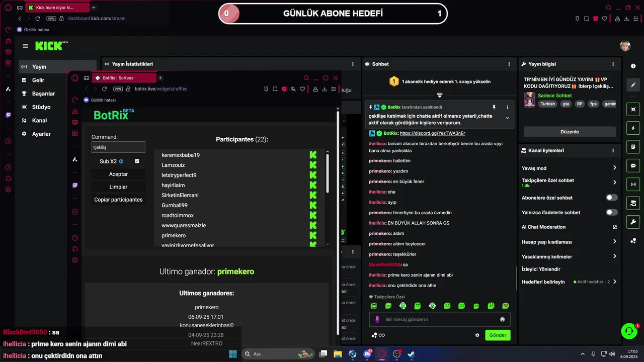This screenshot has width=644, height=362.
Task: Open green headset support bubble
Action: [629, 331]
